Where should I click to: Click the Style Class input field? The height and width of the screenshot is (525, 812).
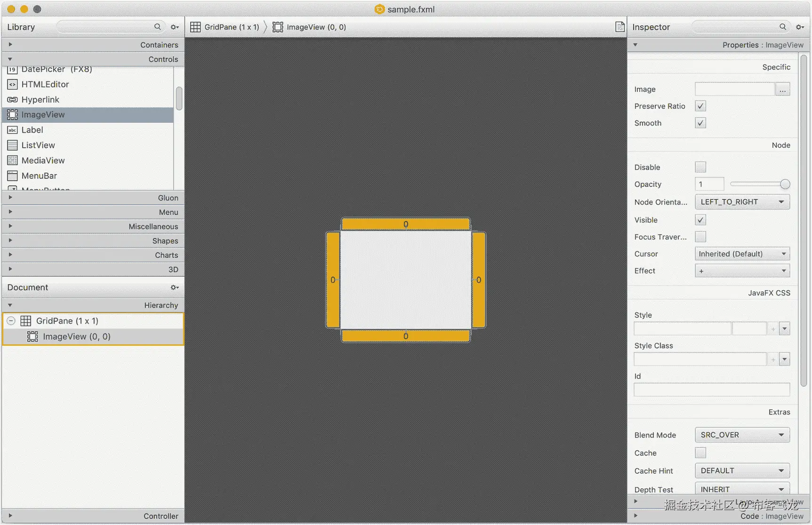[700, 360]
